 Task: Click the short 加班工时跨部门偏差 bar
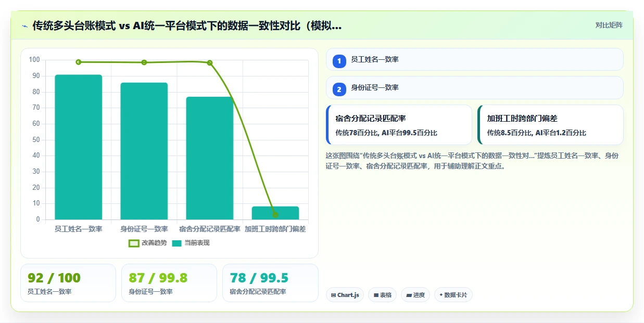click(x=275, y=213)
